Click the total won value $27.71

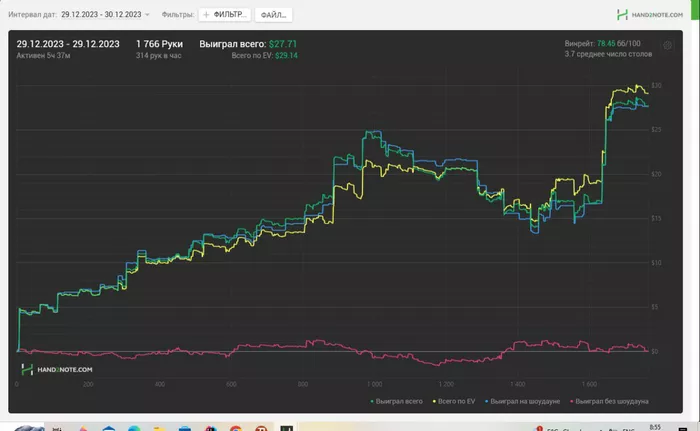coord(283,44)
